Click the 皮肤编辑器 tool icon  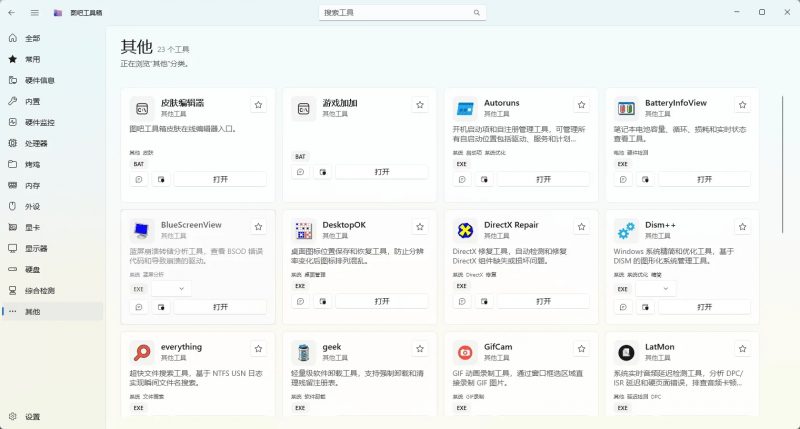[x=142, y=109]
